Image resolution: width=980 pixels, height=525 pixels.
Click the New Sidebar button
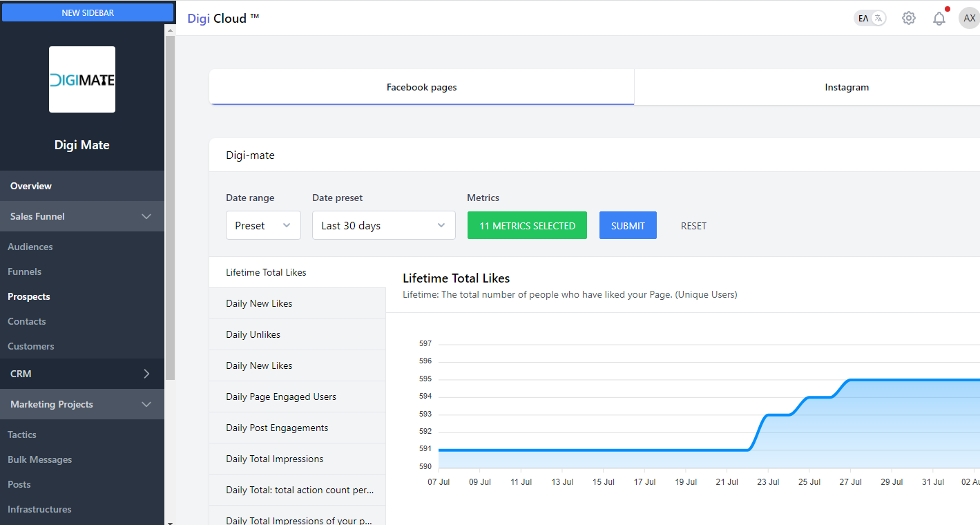[x=88, y=12]
